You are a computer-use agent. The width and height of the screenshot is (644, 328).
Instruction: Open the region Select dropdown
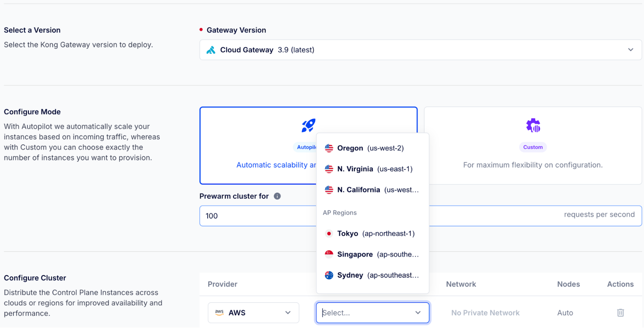372,312
